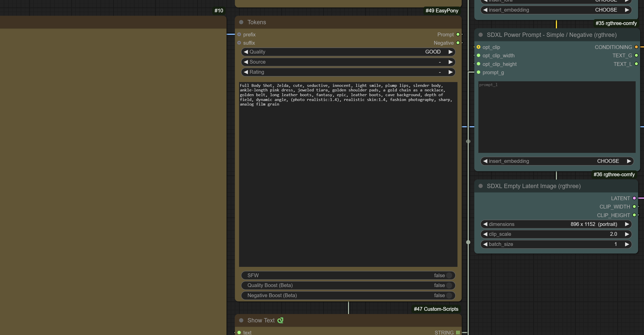The width and height of the screenshot is (644, 335).
Task: Enable Quality Boost (Beta)
Action: (x=449, y=285)
